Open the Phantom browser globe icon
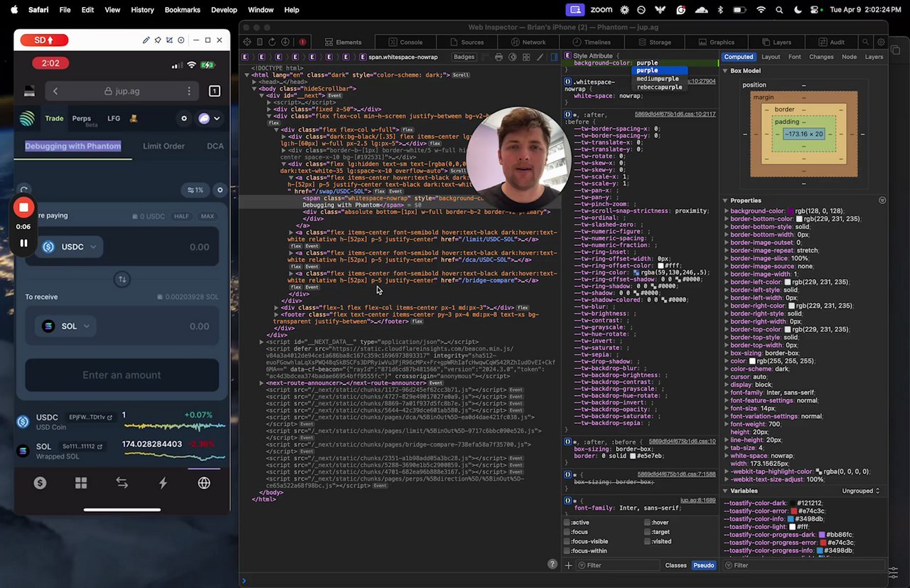910x588 pixels. (x=204, y=483)
